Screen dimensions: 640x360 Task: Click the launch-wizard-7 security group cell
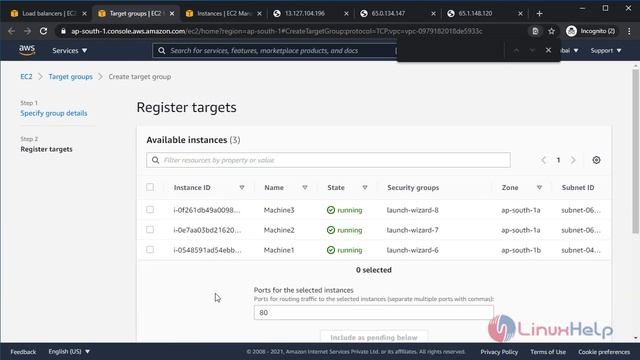pos(413,230)
